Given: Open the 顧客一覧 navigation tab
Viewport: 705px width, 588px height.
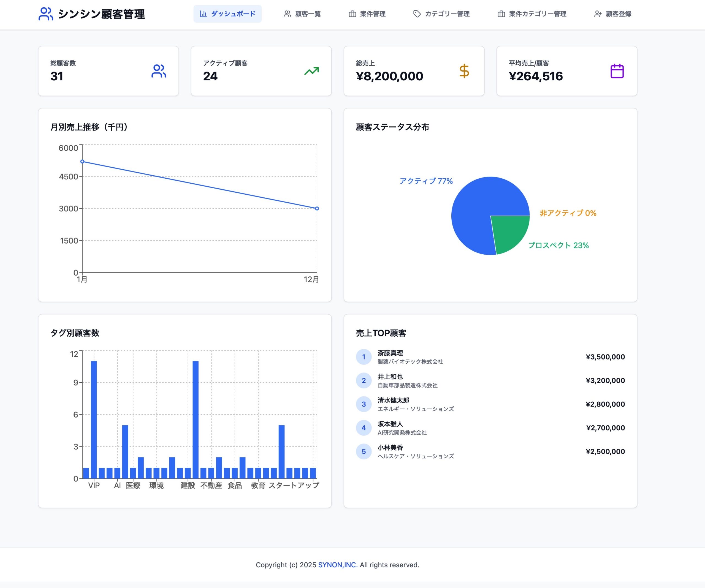Looking at the screenshot, I should click(x=302, y=14).
